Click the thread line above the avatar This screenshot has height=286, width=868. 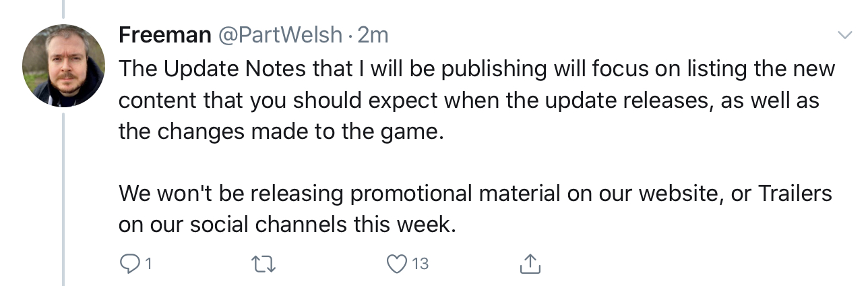point(63,9)
